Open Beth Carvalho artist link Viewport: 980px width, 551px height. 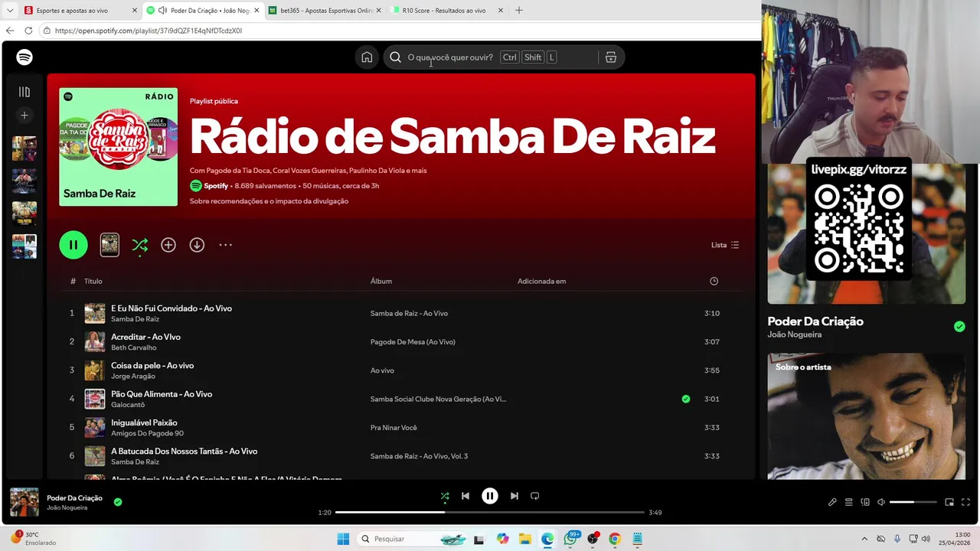click(x=134, y=347)
